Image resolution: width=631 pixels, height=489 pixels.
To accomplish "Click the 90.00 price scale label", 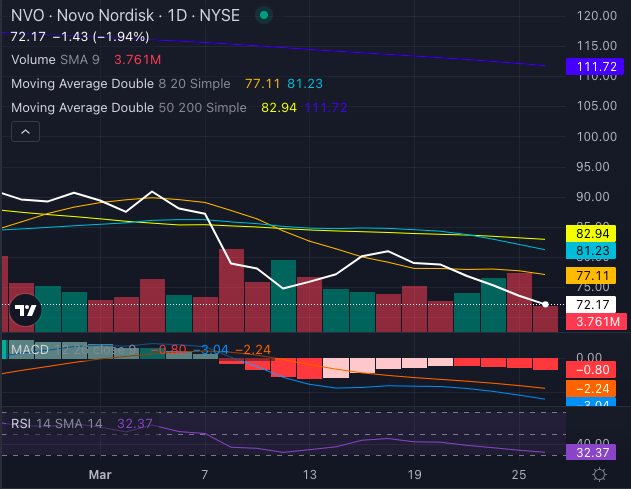I will pyautogui.click(x=592, y=197).
